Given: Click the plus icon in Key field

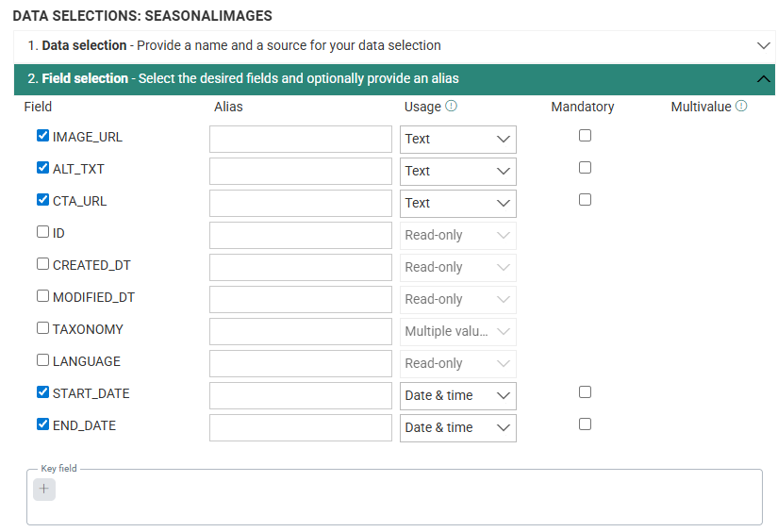Looking at the screenshot, I should coord(44,489).
